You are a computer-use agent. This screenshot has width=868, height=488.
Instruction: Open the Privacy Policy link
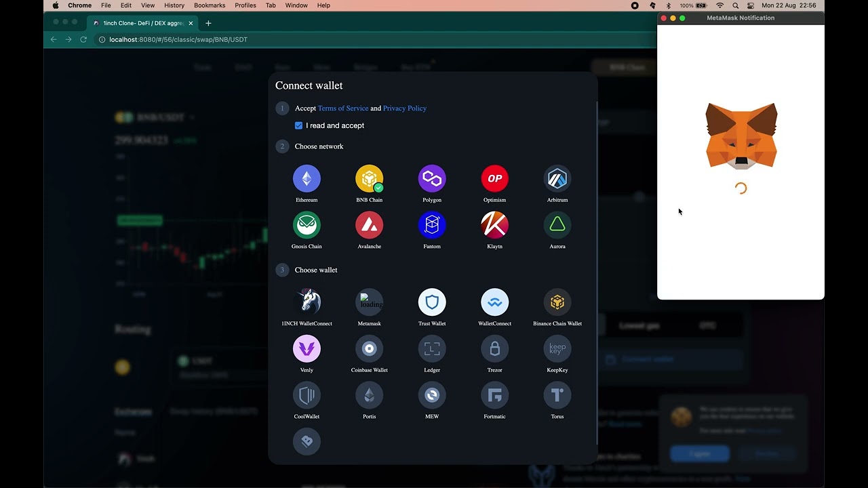pyautogui.click(x=405, y=108)
